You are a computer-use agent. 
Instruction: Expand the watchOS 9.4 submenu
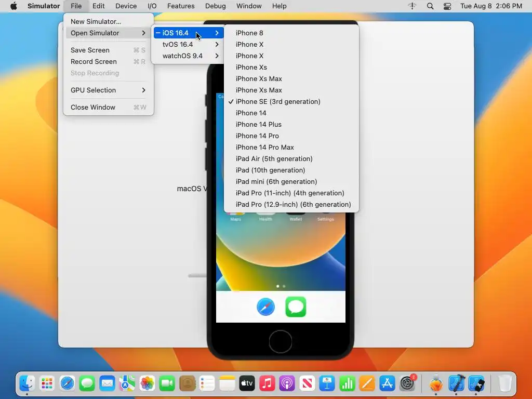pos(189,56)
